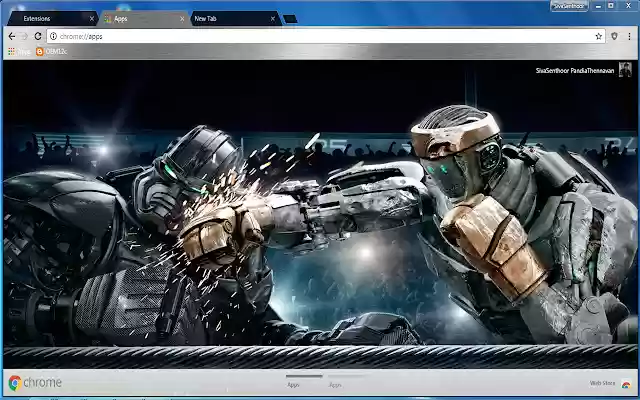Select the first Apps page indicator

[304, 381]
